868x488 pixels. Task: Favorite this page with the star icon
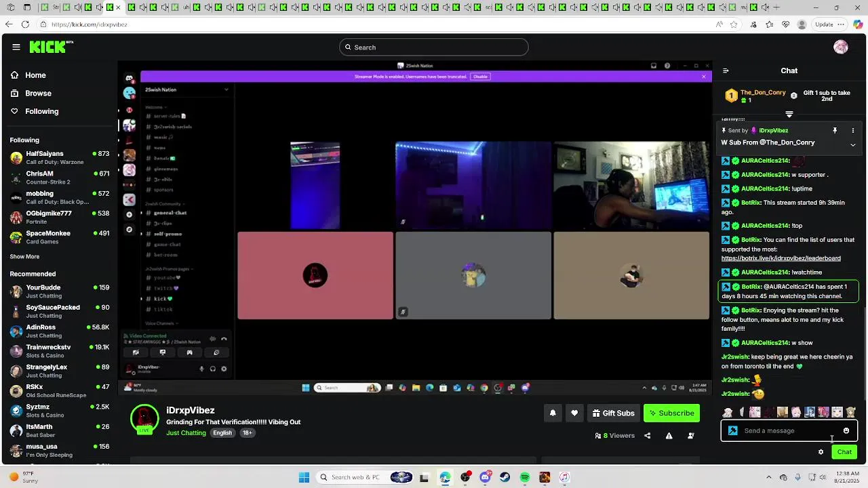(734, 24)
